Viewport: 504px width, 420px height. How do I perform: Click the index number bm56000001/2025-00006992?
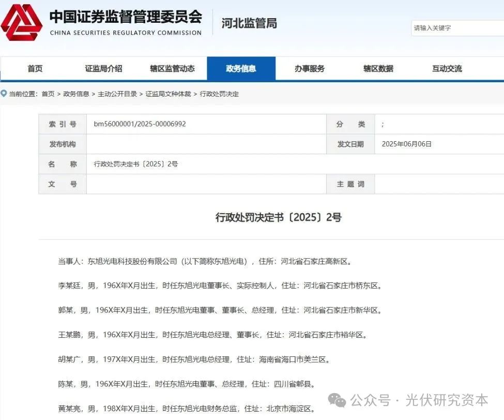(x=140, y=124)
